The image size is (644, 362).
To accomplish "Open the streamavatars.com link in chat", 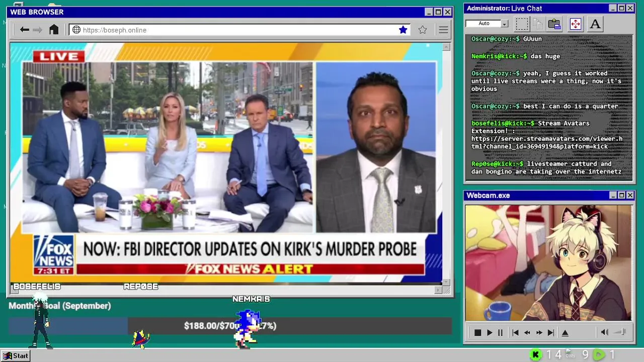I will click(x=547, y=142).
